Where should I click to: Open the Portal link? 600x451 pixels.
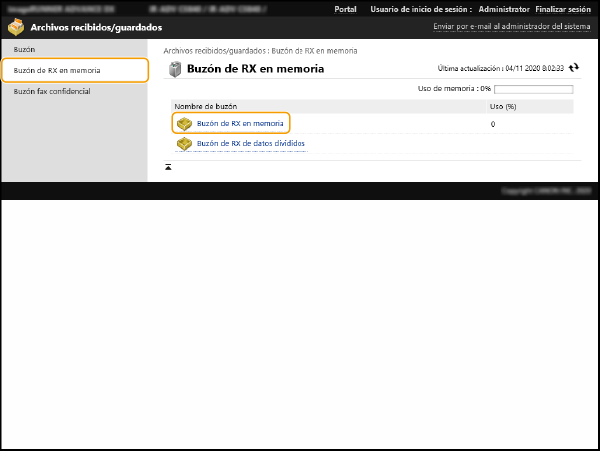click(x=345, y=8)
